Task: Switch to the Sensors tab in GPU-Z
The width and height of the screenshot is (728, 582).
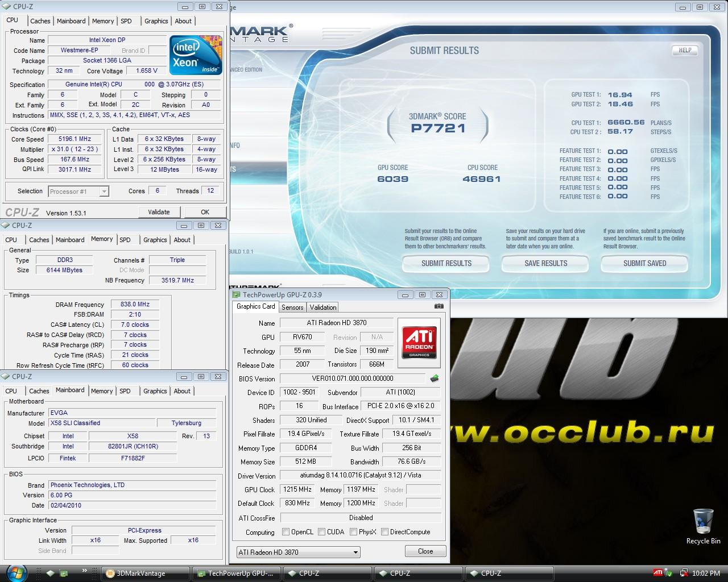Action: pos(292,307)
